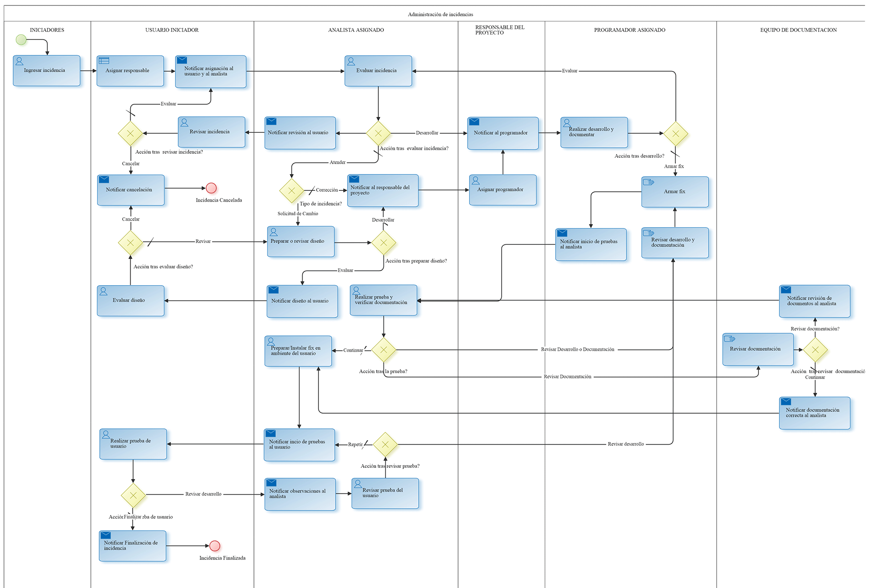This screenshot has width=871, height=588.
Task: Select the Evaluar incidencia task
Action: click(378, 71)
